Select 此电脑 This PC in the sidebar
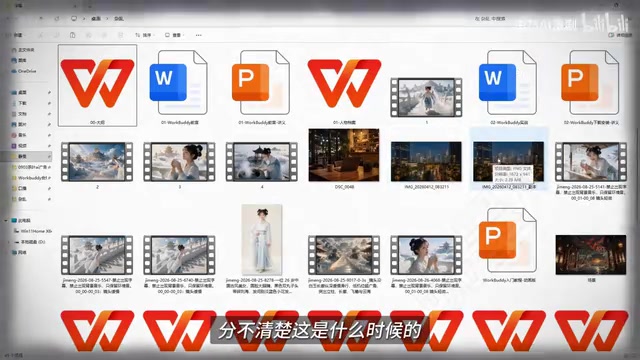The height and width of the screenshot is (360, 640). pyautogui.click(x=21, y=220)
